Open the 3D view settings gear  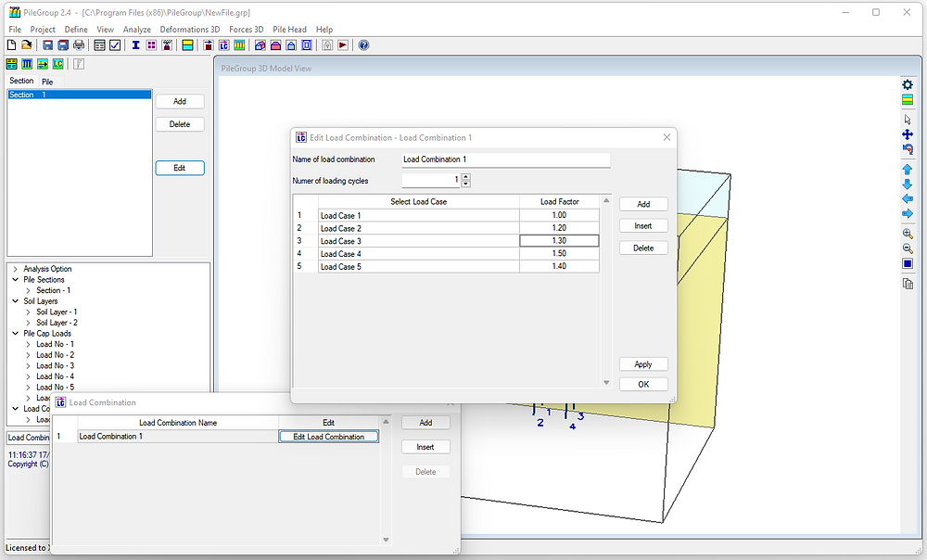click(x=908, y=84)
